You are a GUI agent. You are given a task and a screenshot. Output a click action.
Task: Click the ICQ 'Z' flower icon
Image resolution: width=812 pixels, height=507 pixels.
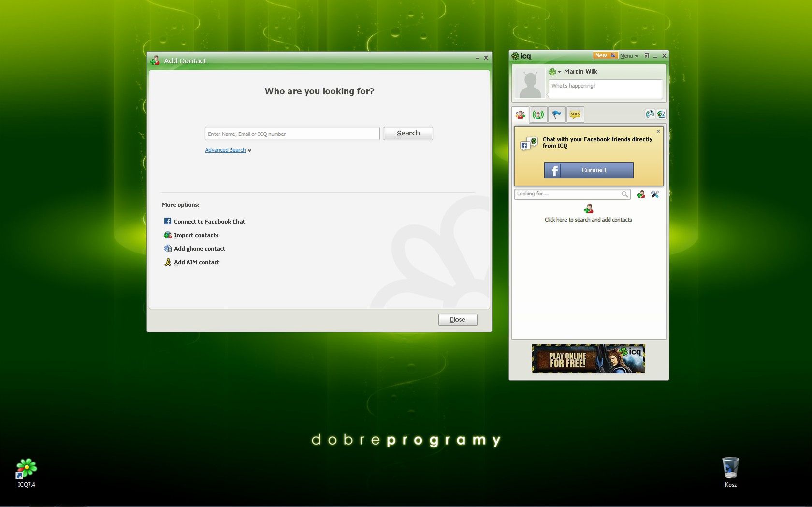[x=661, y=114]
